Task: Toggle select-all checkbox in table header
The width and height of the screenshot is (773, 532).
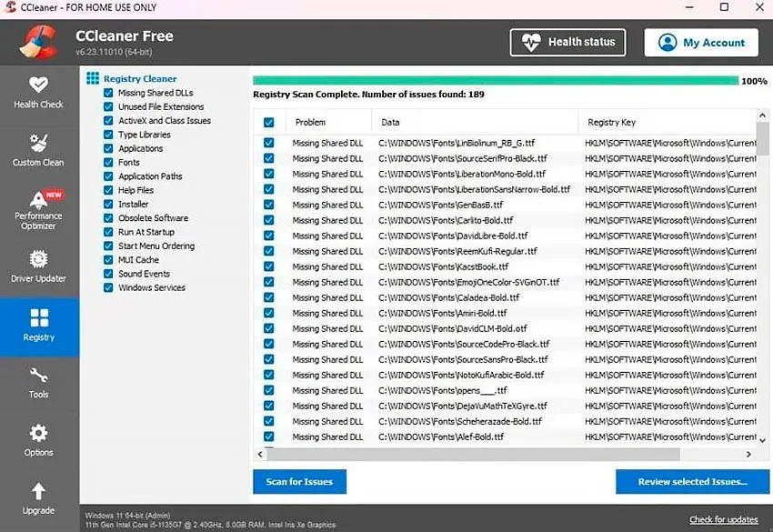Action: tap(268, 122)
